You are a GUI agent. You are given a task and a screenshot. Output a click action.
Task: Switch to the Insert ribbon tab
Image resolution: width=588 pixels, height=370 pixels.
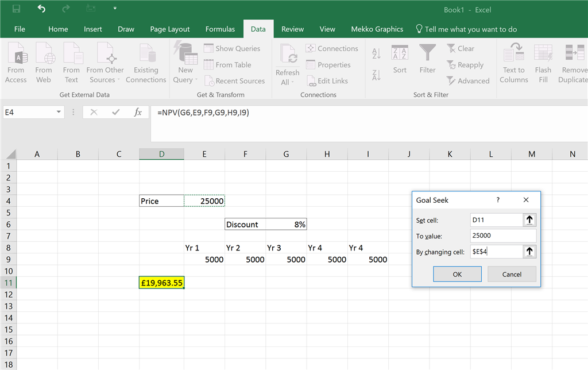[92, 29]
